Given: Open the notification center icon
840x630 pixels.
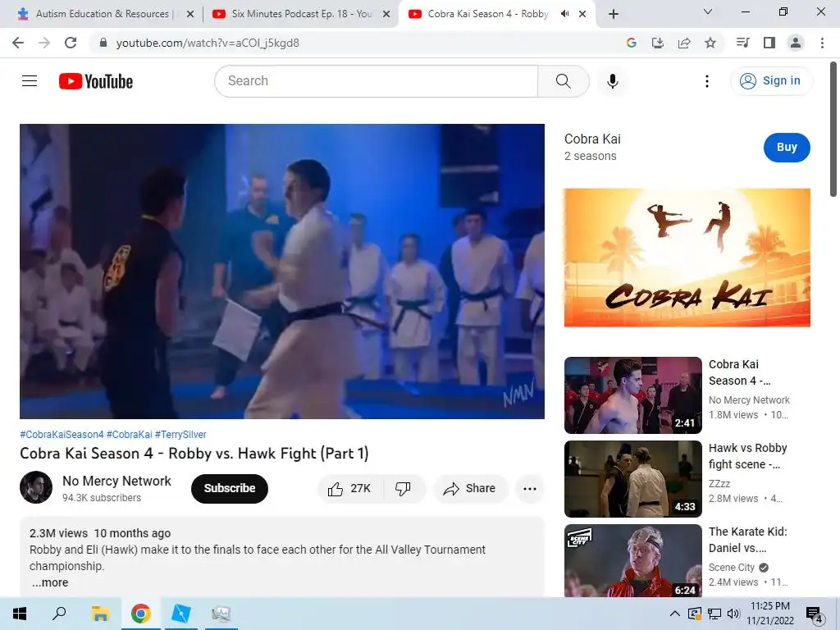Looking at the screenshot, I should click(x=814, y=614).
